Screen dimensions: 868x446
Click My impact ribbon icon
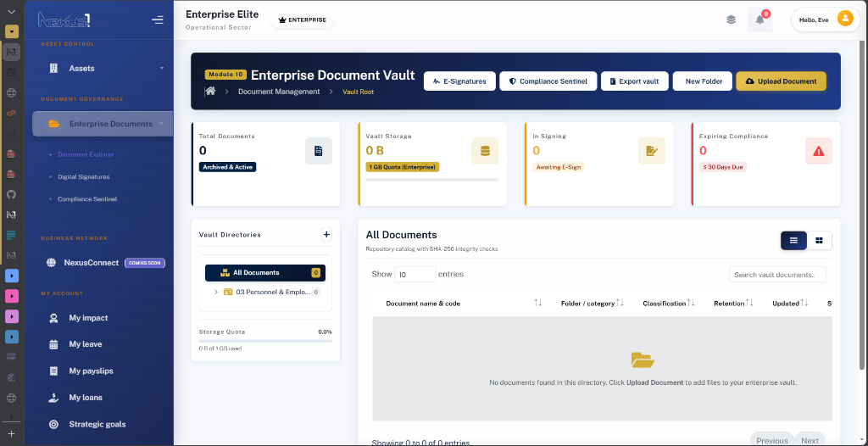[53, 318]
